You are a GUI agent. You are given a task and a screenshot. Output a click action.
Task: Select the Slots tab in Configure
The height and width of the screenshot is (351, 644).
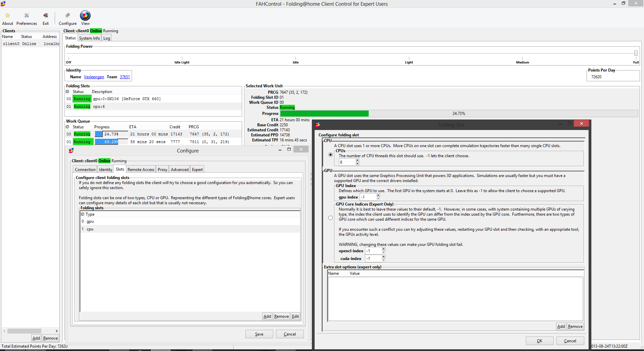click(x=120, y=169)
